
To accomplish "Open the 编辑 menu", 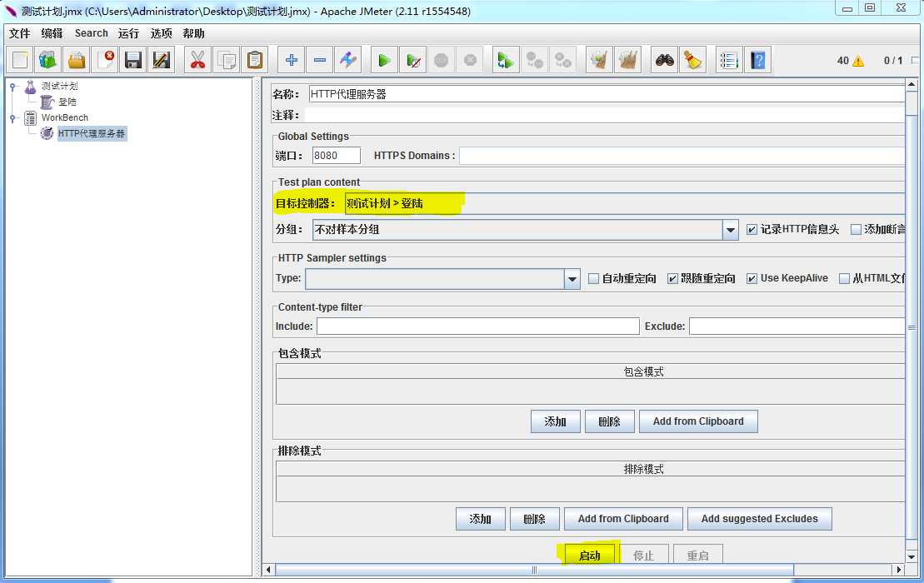I will click(52, 33).
